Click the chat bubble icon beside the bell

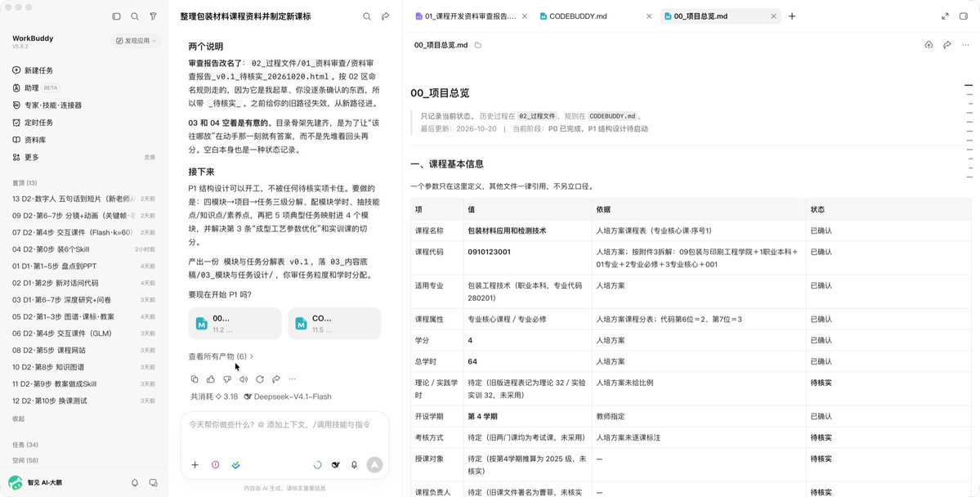(153, 482)
